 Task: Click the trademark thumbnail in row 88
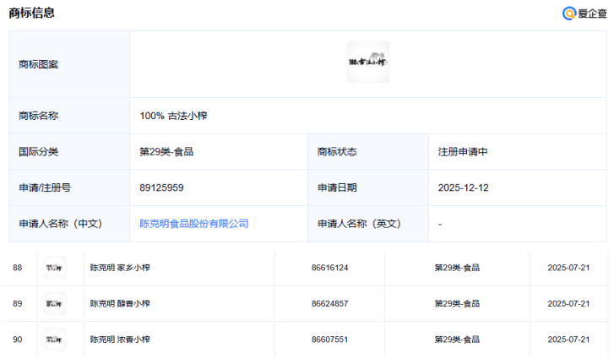coord(55,268)
